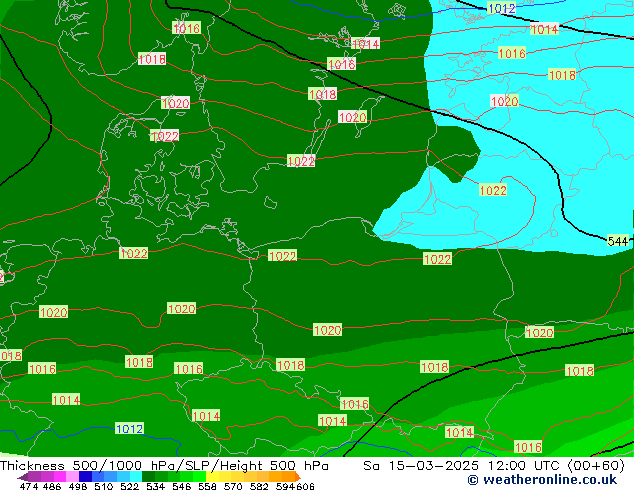The width and height of the screenshot is (634, 490).
Task: Click the dark green swatch above 534
Action: 147,476
